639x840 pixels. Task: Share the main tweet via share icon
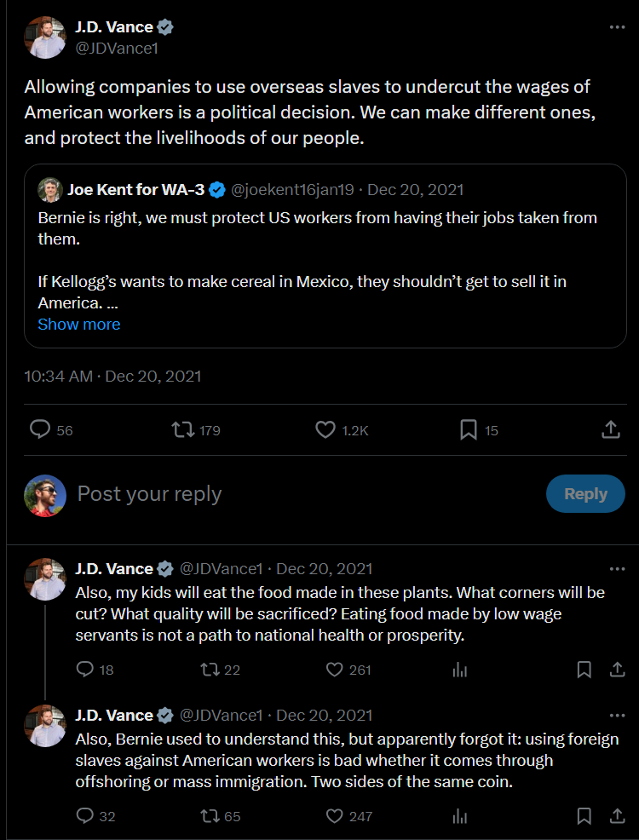click(x=610, y=430)
